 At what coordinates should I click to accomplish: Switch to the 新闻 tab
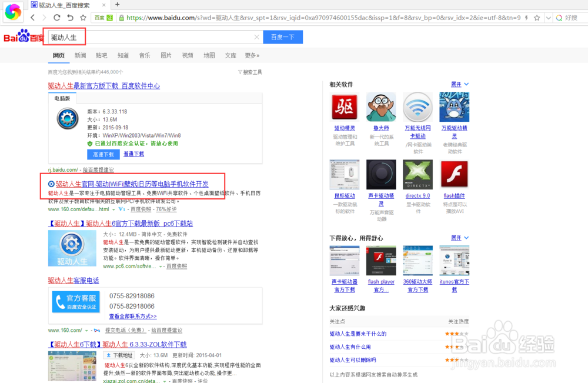(x=80, y=55)
